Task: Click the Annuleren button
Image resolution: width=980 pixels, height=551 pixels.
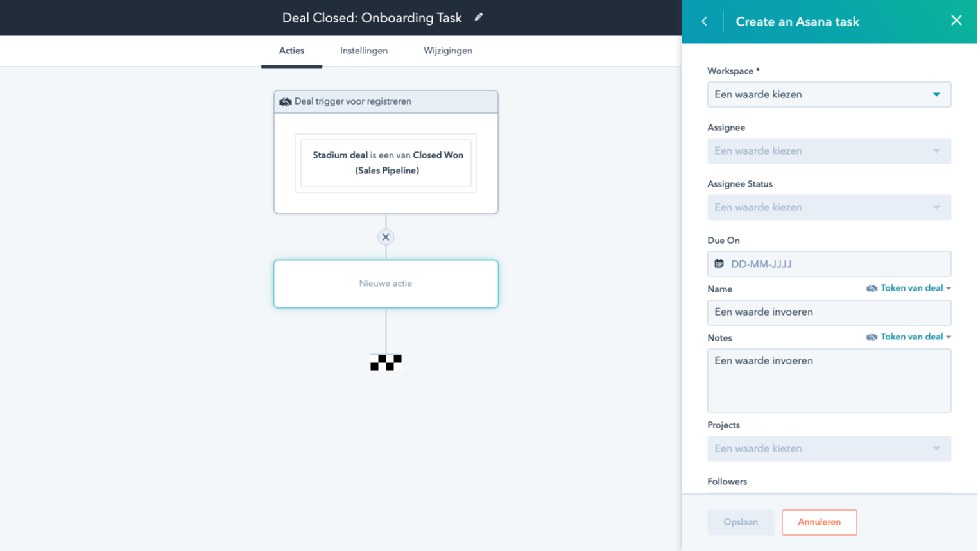Action: (x=819, y=522)
